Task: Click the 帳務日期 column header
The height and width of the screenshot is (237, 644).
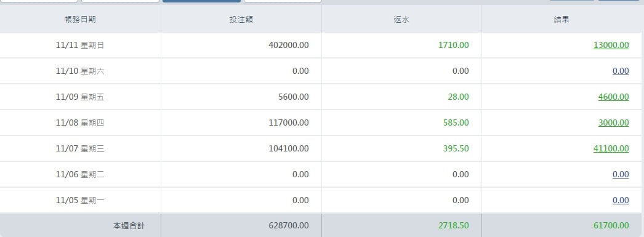Action: click(80, 19)
